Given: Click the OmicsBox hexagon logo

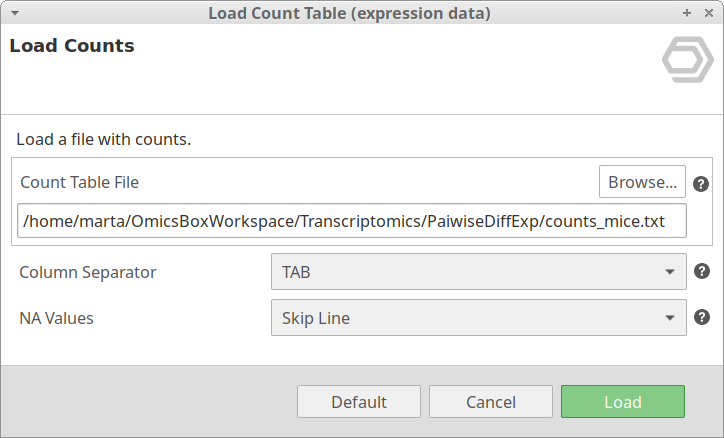Looking at the screenshot, I should pos(687,62).
